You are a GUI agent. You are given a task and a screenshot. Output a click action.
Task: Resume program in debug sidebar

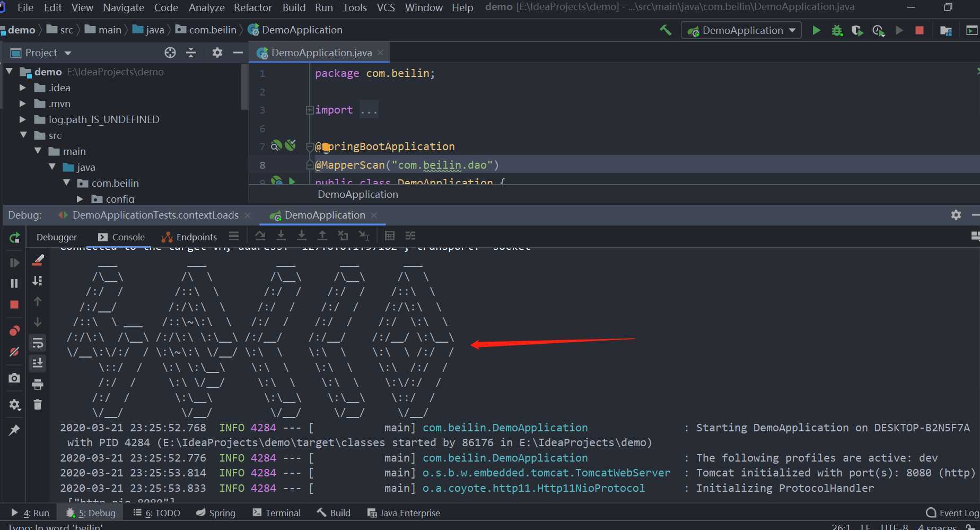pos(14,263)
